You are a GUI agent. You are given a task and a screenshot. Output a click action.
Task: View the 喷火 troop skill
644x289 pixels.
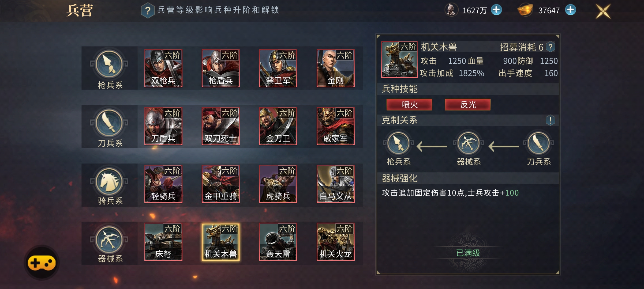pos(409,105)
